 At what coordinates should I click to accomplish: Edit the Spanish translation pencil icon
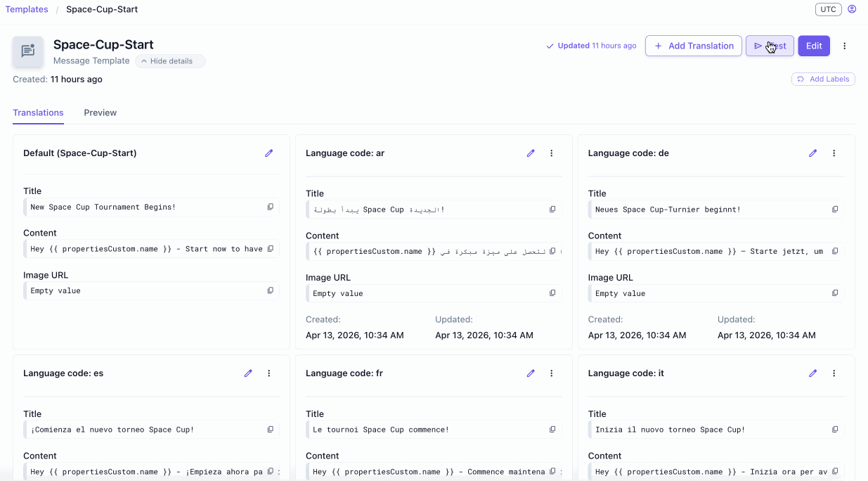248,373
